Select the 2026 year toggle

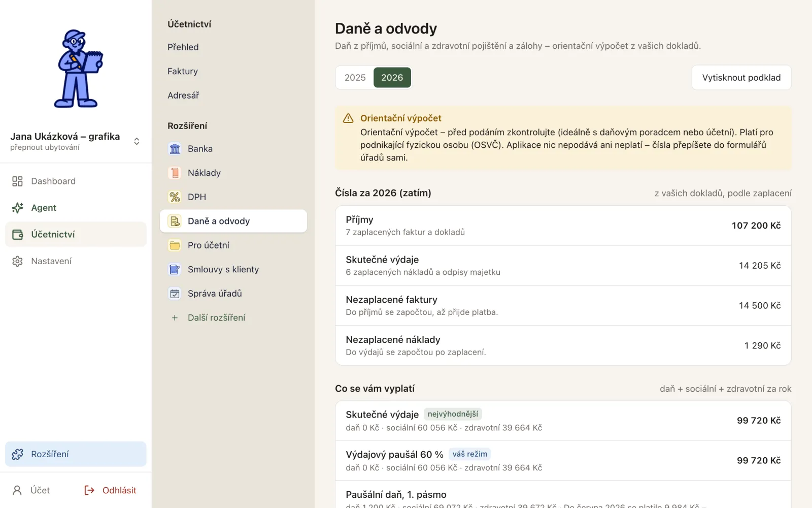(x=392, y=78)
